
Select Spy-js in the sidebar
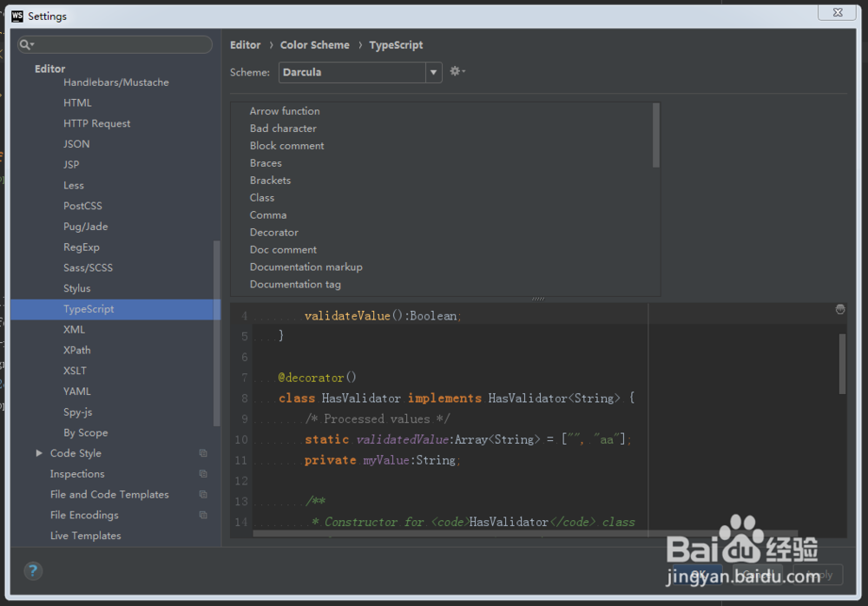tap(78, 412)
